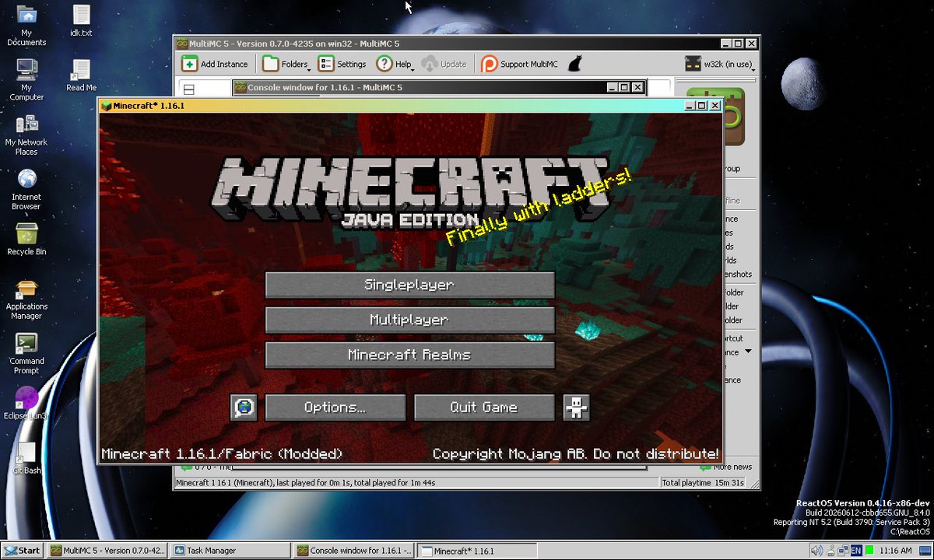
Task: Select the Command Prompt desktop icon
Action: pyautogui.click(x=26, y=354)
